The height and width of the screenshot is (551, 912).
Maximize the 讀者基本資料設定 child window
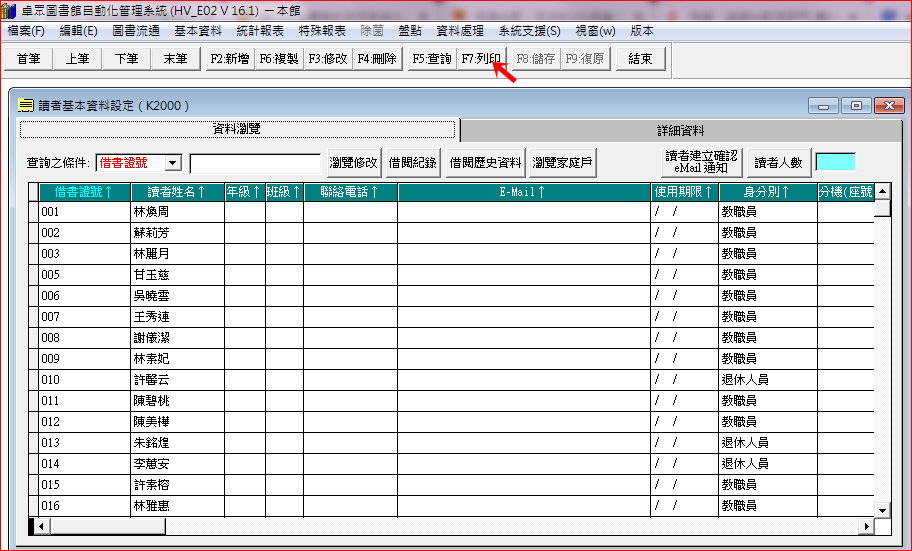856,105
